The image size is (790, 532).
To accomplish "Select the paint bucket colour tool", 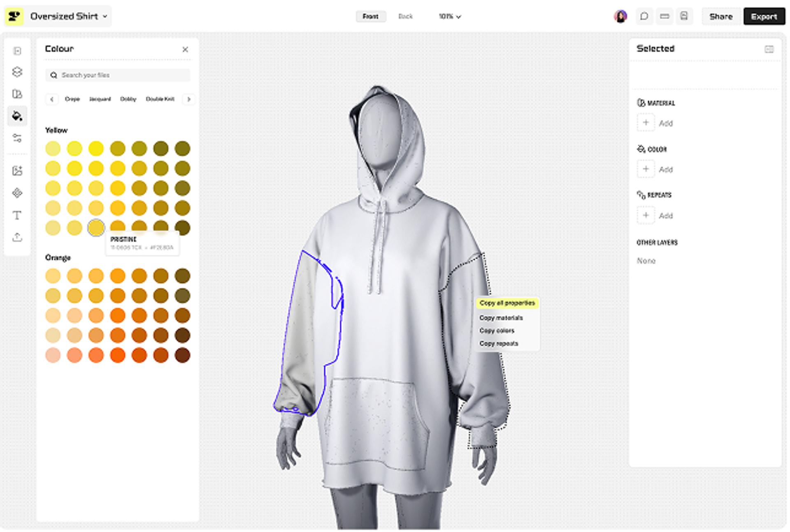I will [17, 116].
